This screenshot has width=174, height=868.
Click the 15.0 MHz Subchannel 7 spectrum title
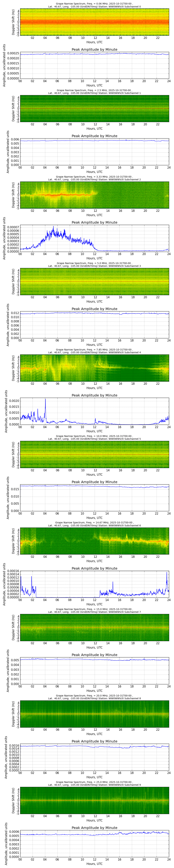(x=94, y=611)
